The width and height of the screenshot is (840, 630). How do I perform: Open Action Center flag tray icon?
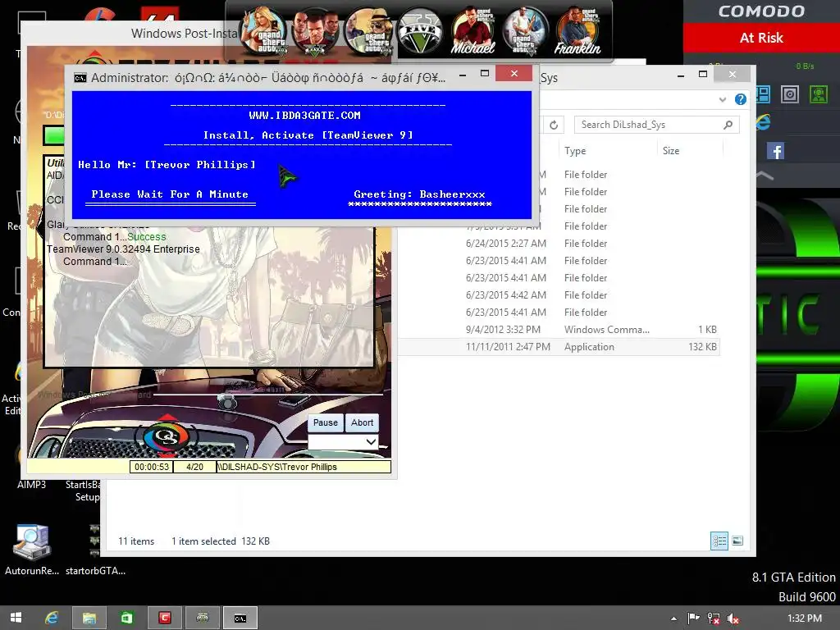tap(694, 619)
